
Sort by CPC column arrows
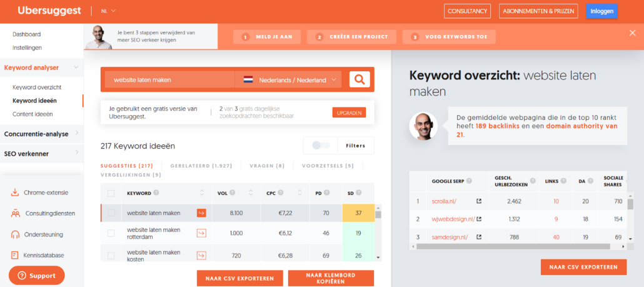tap(300, 193)
